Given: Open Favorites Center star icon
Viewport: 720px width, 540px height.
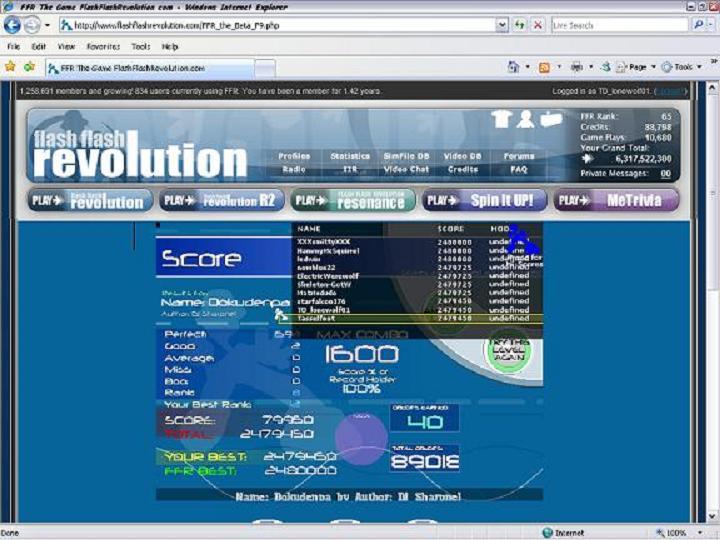Looking at the screenshot, I should 10,67.
